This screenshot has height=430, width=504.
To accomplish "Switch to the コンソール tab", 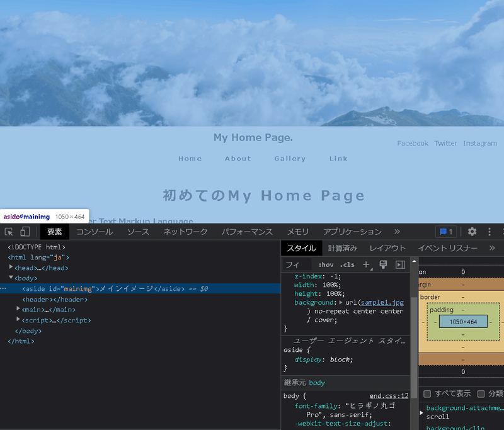I will click(94, 232).
